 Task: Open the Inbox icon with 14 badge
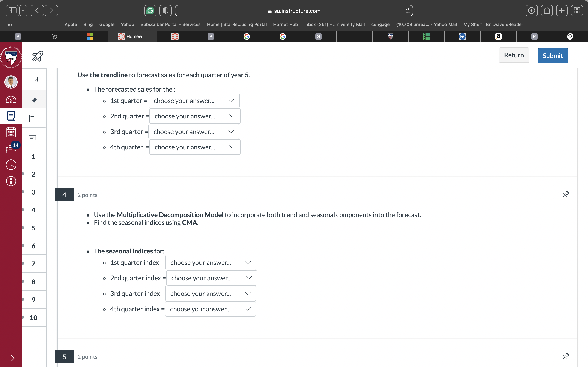11,148
